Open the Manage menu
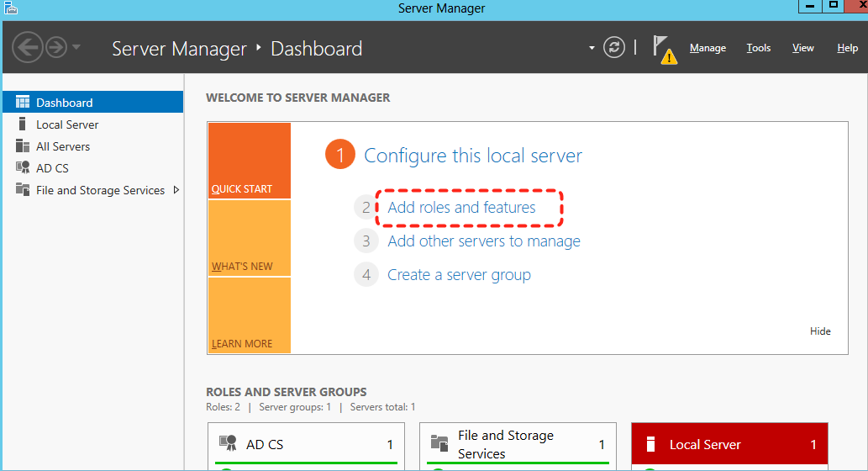Viewport: 868px width, 471px height. tap(708, 48)
